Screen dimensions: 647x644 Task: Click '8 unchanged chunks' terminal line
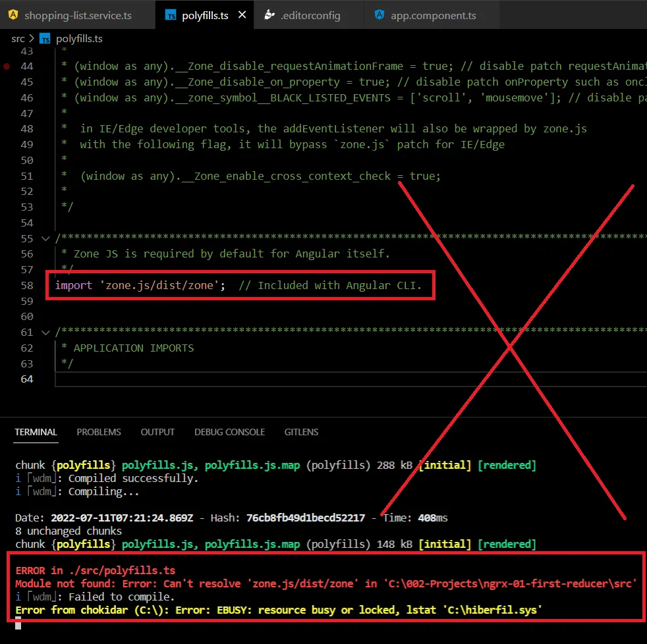(69, 531)
